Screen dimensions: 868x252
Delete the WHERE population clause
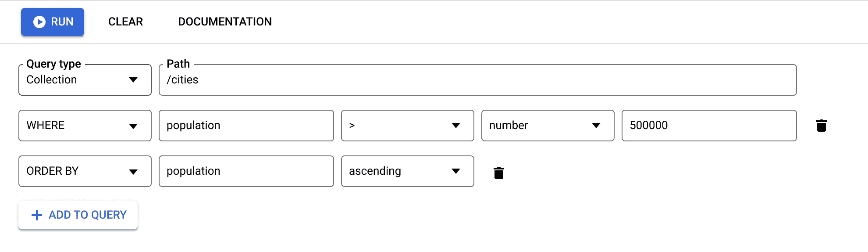[821, 126]
